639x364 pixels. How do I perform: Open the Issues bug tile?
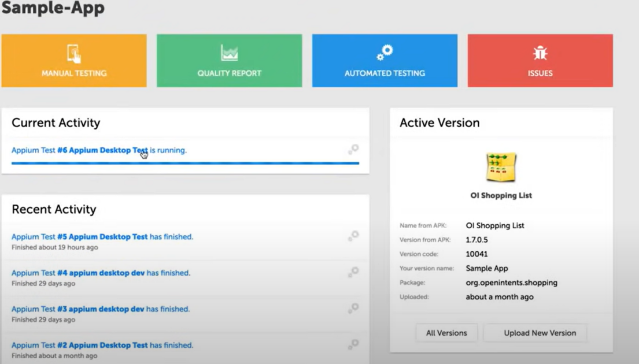[x=540, y=61]
